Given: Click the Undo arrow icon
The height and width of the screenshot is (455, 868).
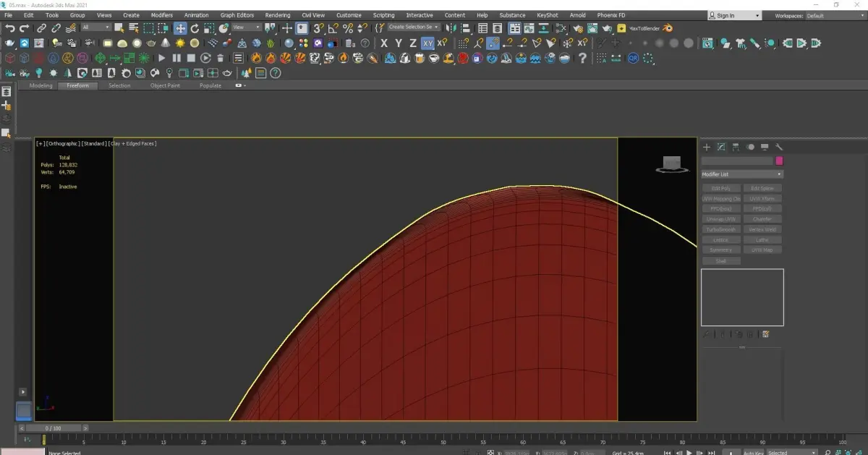Looking at the screenshot, I should 9,28.
